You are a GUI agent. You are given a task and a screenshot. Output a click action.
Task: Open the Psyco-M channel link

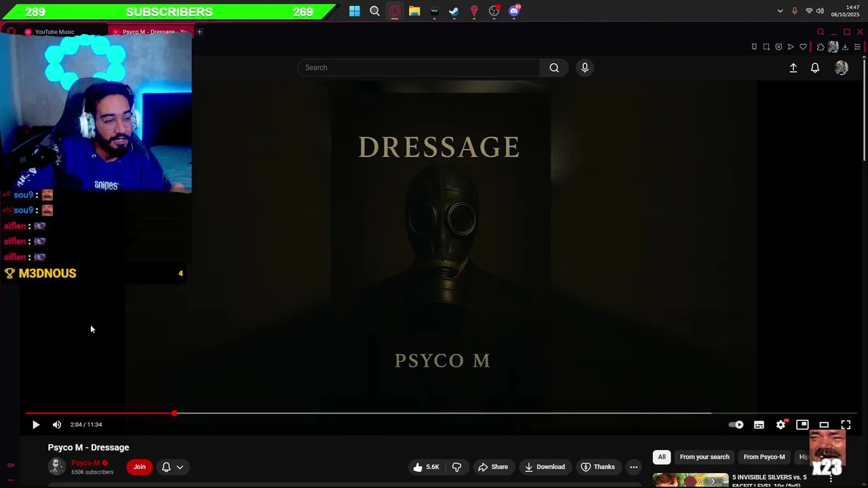click(85, 463)
